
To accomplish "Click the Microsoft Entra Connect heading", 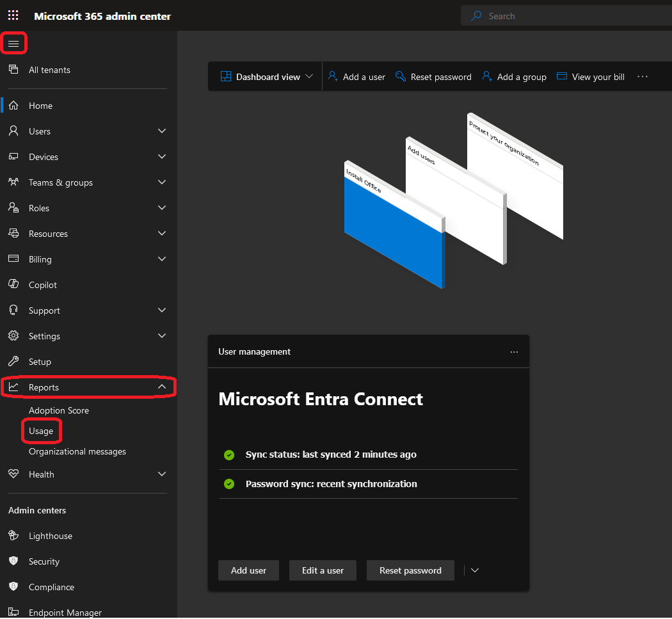I will coord(321,399).
